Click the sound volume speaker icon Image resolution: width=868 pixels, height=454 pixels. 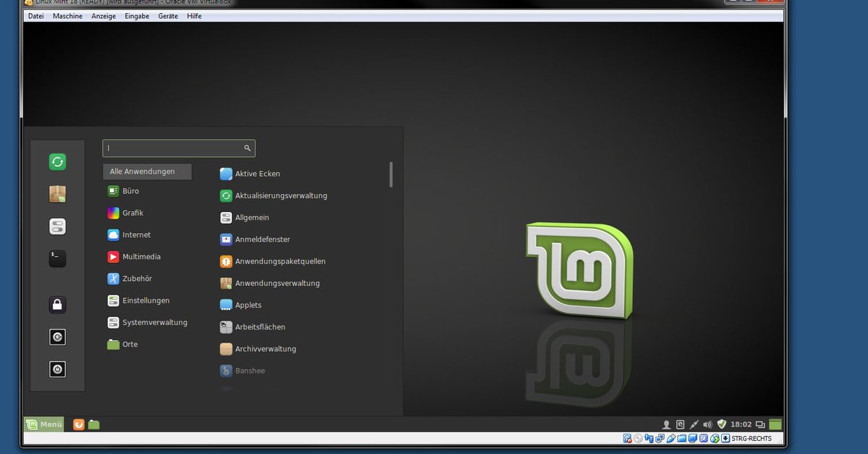(x=707, y=424)
